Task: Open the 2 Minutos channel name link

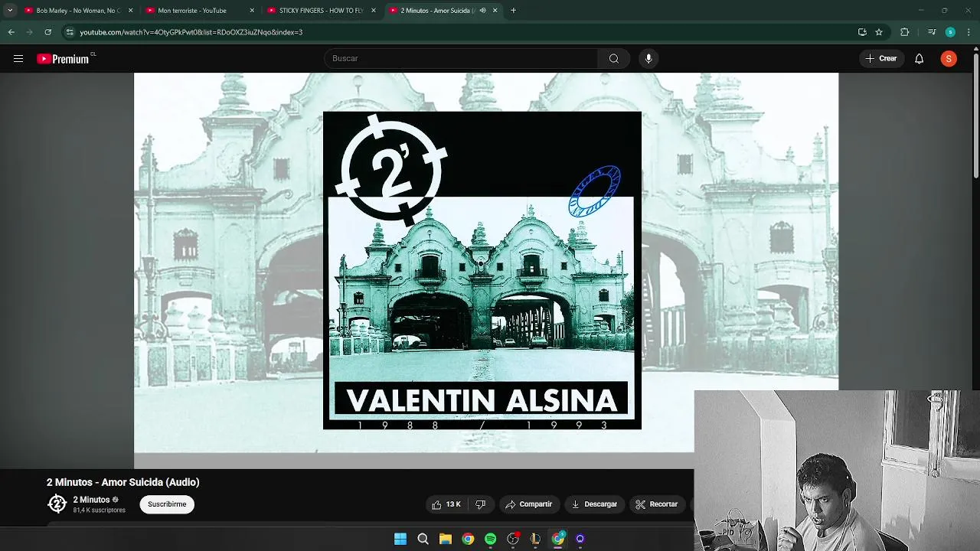Action: 91,500
